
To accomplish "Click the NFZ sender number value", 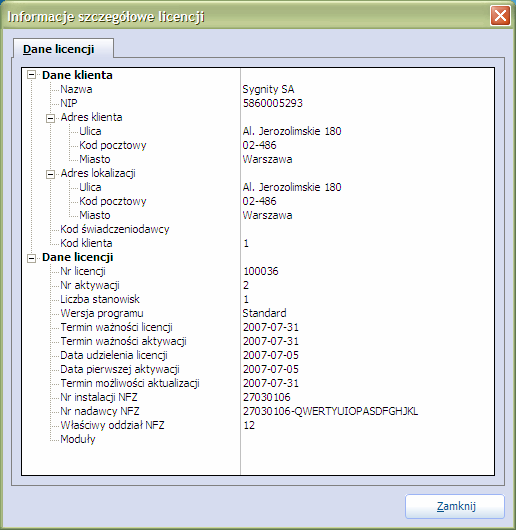I will click(x=330, y=411).
